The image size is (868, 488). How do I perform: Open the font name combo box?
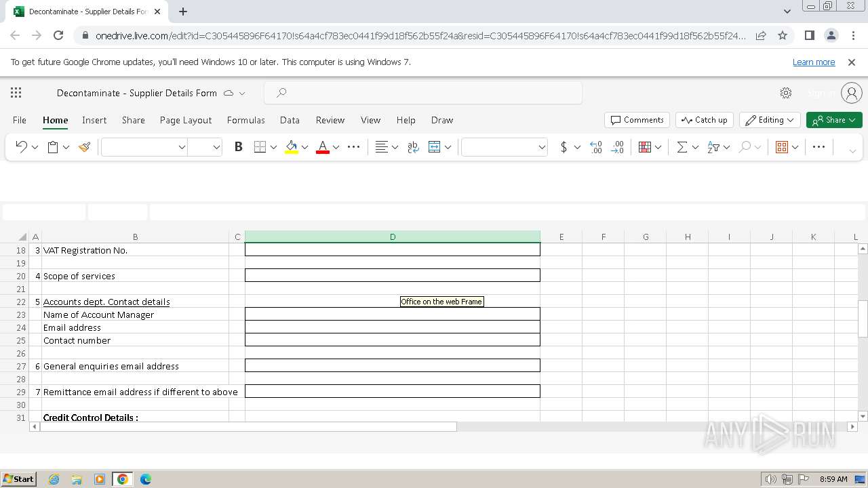tap(144, 147)
